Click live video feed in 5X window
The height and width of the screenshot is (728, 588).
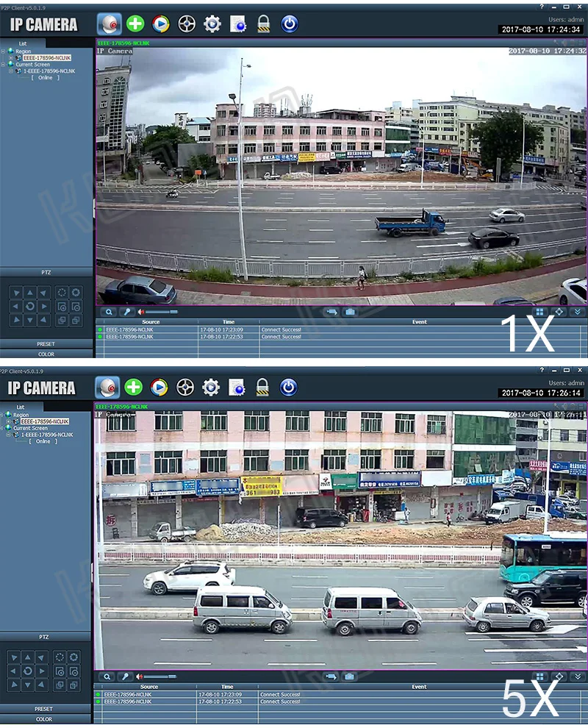click(340, 540)
